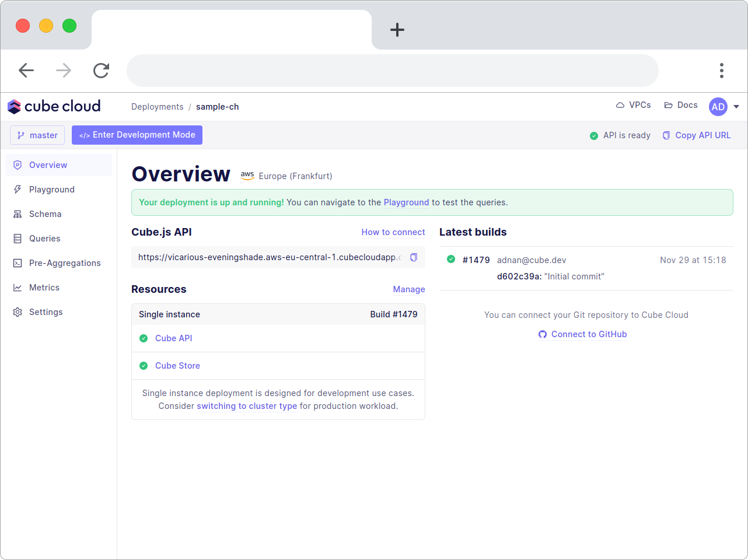Open the 'switching to cluster type' link
The height and width of the screenshot is (560, 748).
247,406
